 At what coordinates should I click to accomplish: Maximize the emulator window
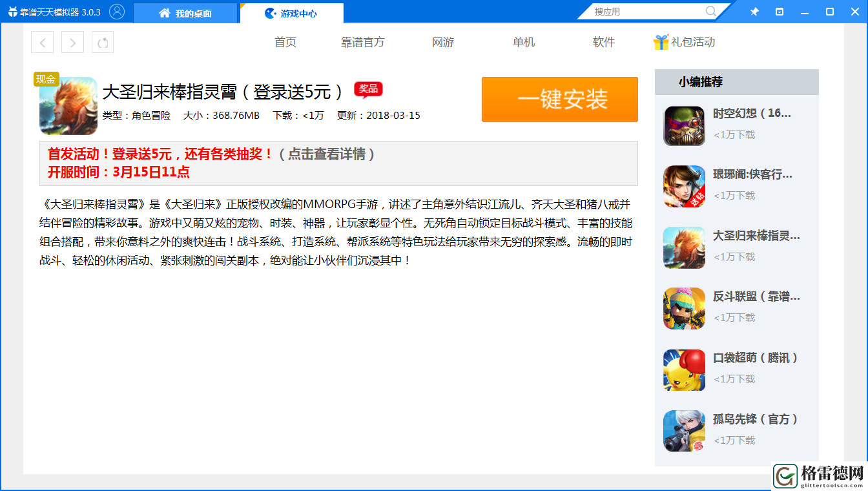pos(830,12)
